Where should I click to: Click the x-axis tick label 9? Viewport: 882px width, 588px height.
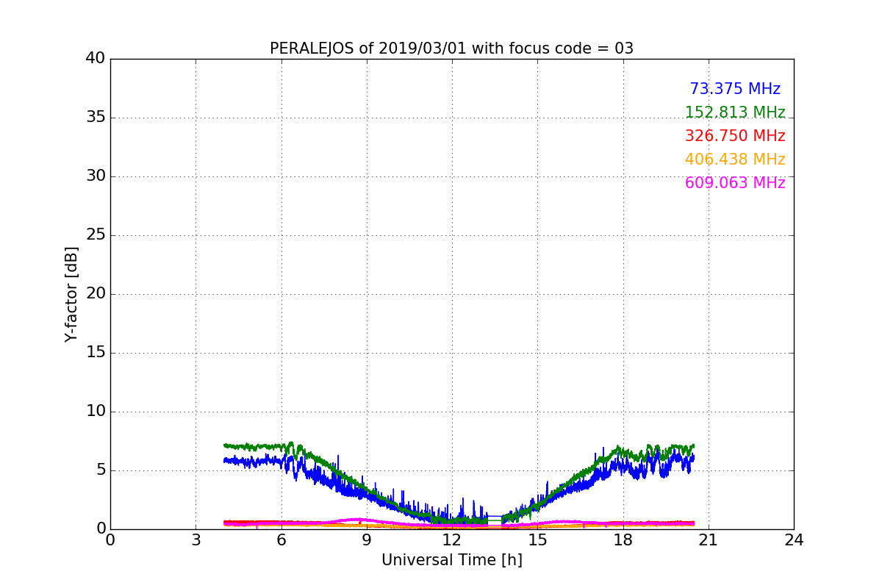tap(366, 540)
